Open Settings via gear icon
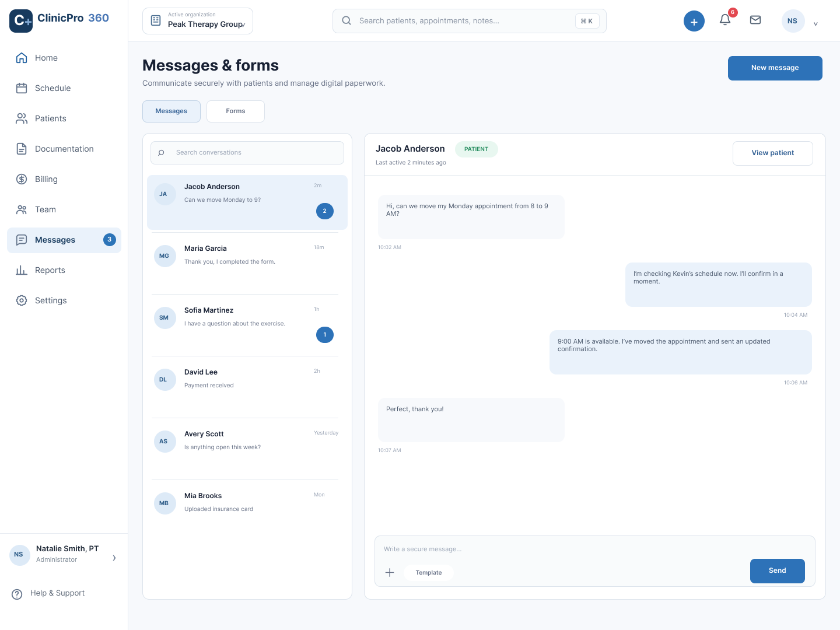Viewport: 840px width, 630px height. click(22, 300)
